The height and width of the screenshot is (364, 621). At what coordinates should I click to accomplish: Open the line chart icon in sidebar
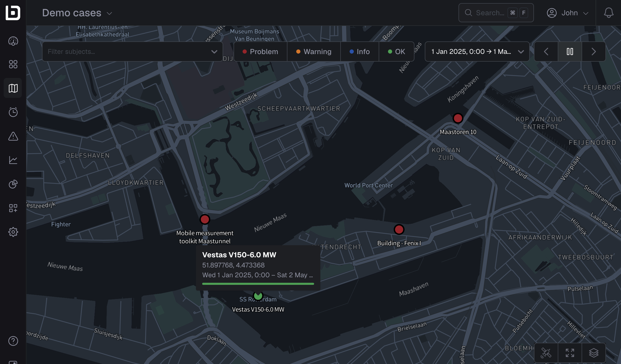point(13,160)
